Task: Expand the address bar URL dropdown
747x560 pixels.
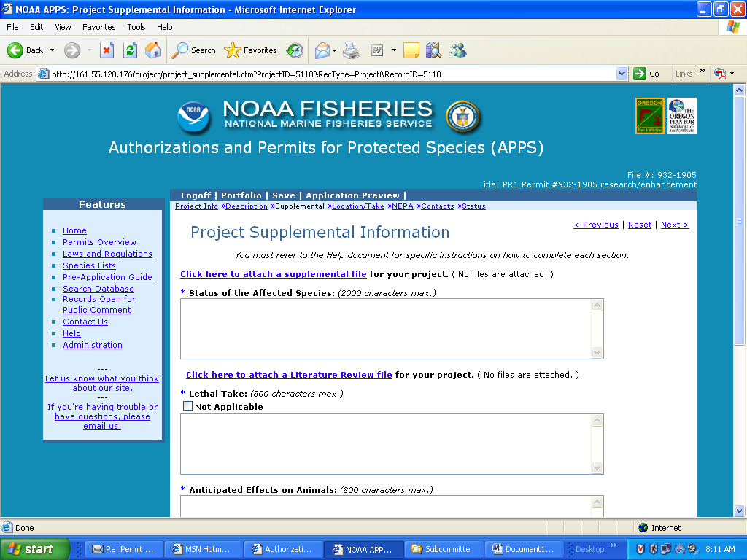Action: 622,74
